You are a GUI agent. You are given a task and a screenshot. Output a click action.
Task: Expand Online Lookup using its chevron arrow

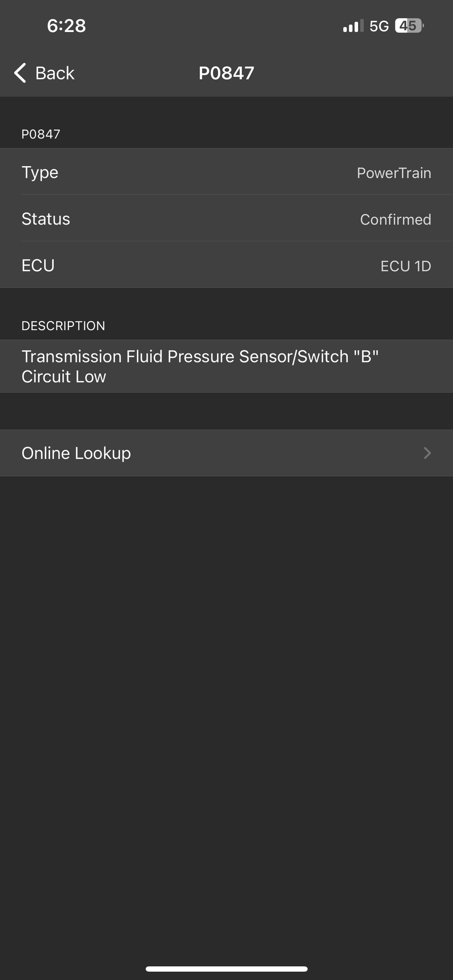tap(427, 453)
